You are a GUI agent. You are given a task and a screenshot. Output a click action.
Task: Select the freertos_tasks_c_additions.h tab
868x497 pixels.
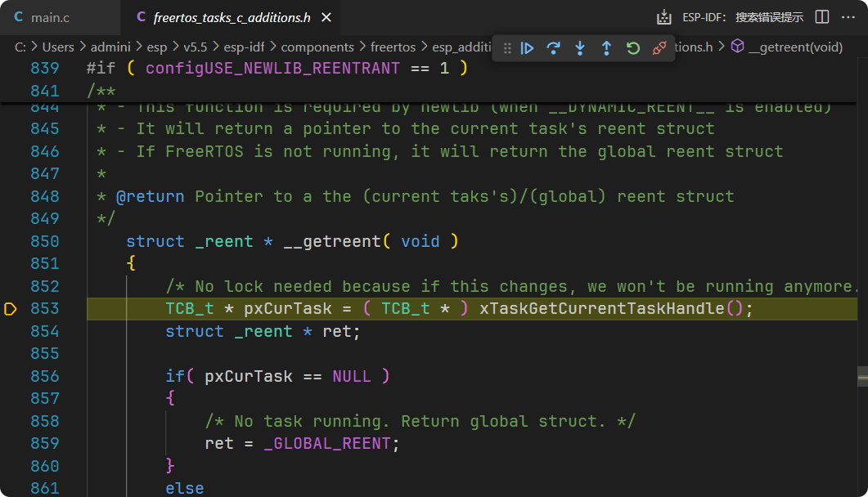[x=231, y=17]
